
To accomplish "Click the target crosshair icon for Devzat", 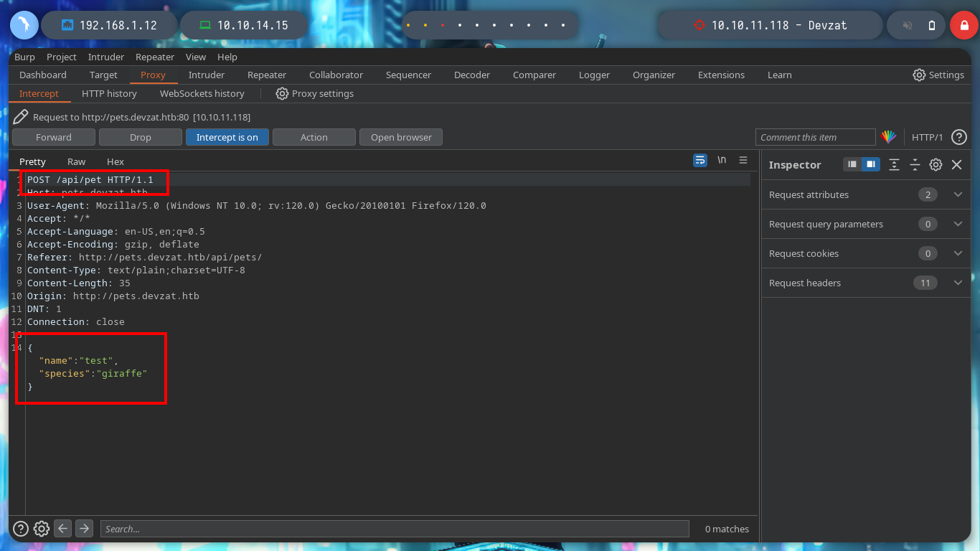I will click(699, 25).
